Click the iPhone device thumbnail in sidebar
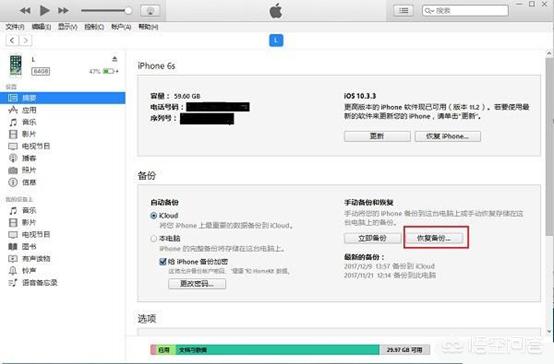The width and height of the screenshot is (554, 364). (16, 65)
